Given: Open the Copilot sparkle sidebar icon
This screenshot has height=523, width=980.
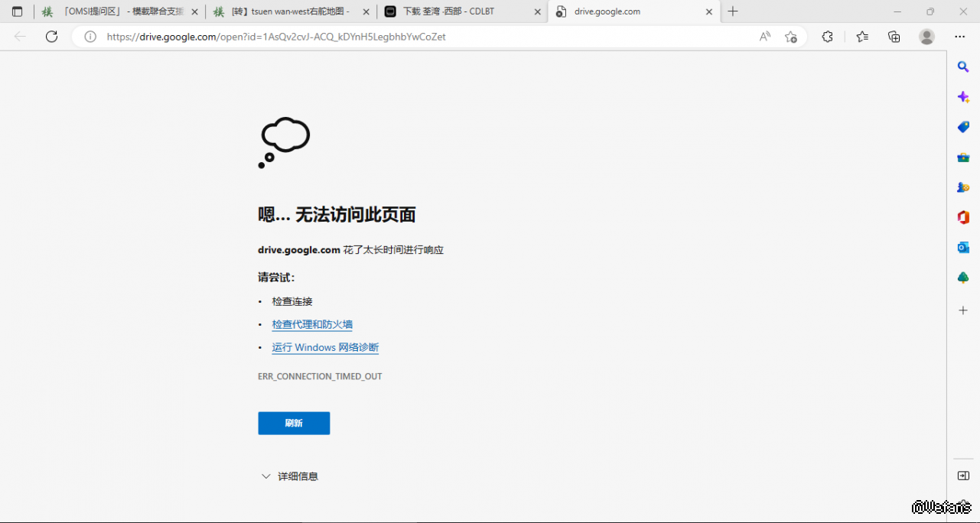Looking at the screenshot, I should [x=963, y=97].
